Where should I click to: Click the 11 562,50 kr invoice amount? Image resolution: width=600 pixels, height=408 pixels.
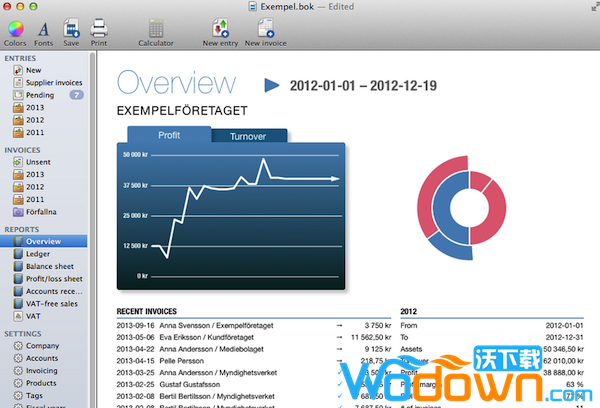click(371, 338)
